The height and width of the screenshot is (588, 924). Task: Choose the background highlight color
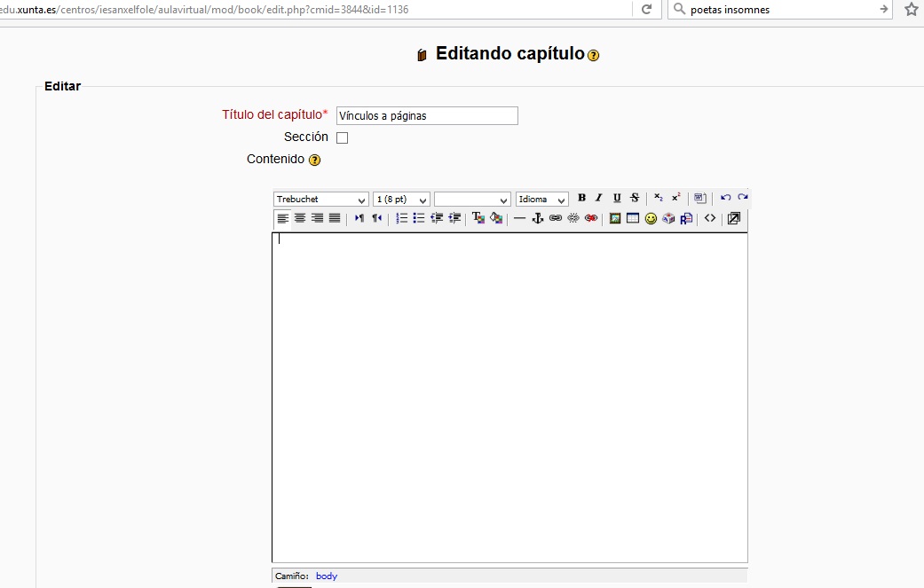click(x=496, y=218)
